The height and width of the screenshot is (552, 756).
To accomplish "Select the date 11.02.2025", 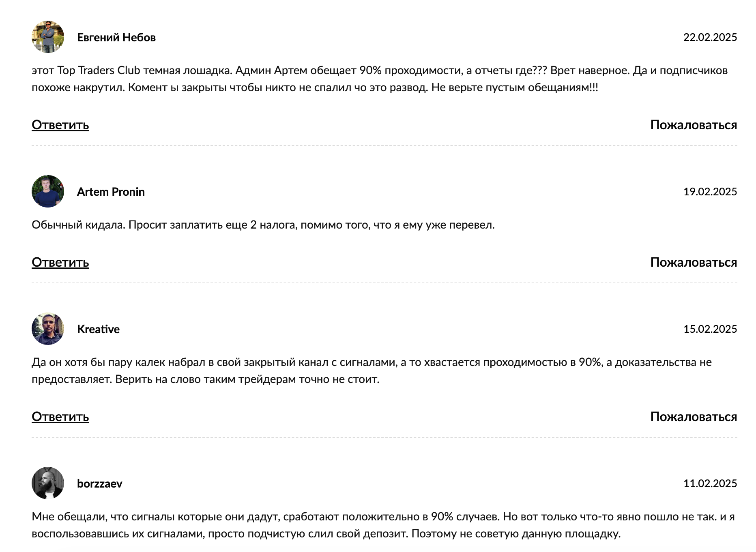I will (710, 484).
